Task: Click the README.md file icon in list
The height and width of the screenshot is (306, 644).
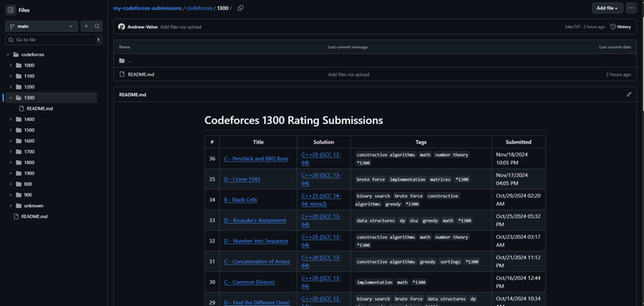Action: 122,75
